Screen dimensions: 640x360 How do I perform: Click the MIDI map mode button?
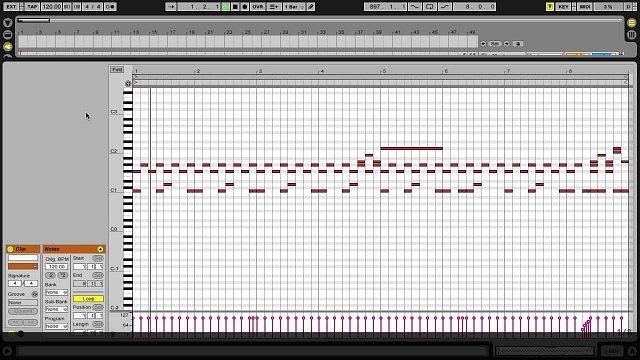(x=584, y=7)
